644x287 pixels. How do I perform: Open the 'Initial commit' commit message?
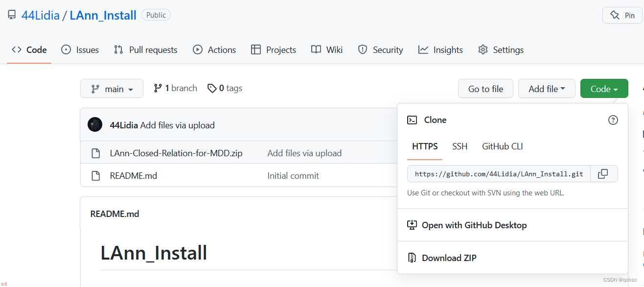pyautogui.click(x=293, y=175)
